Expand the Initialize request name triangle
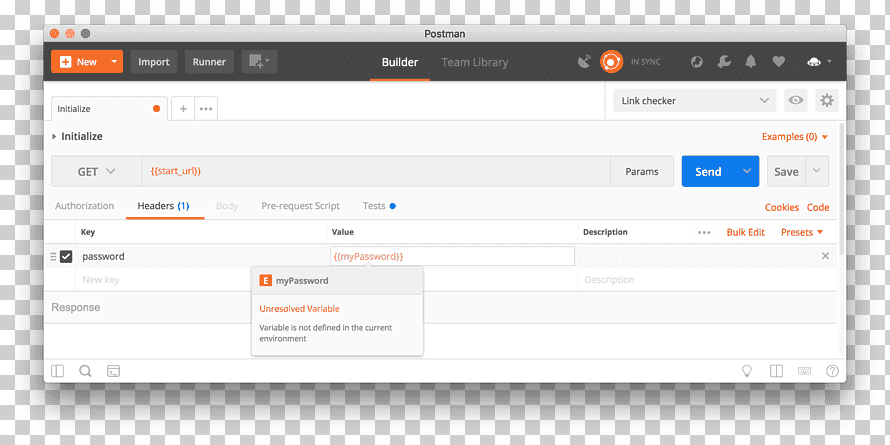890x445 pixels. (54, 136)
